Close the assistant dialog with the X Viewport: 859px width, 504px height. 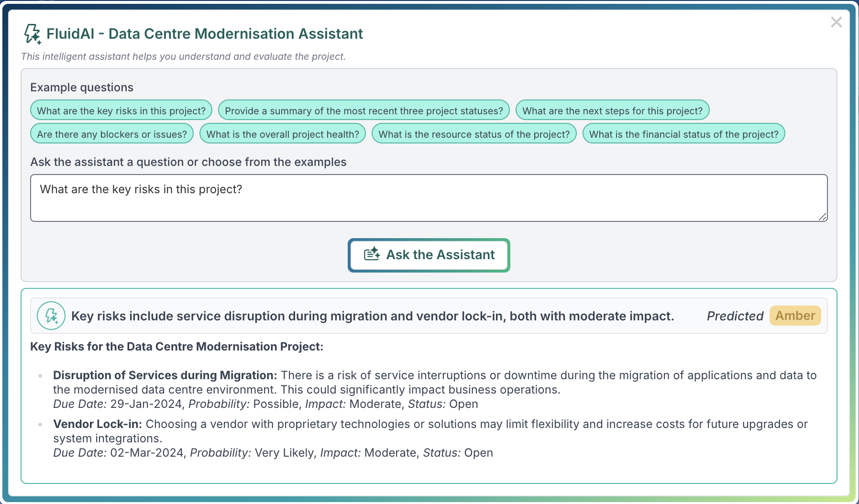pyautogui.click(x=836, y=22)
